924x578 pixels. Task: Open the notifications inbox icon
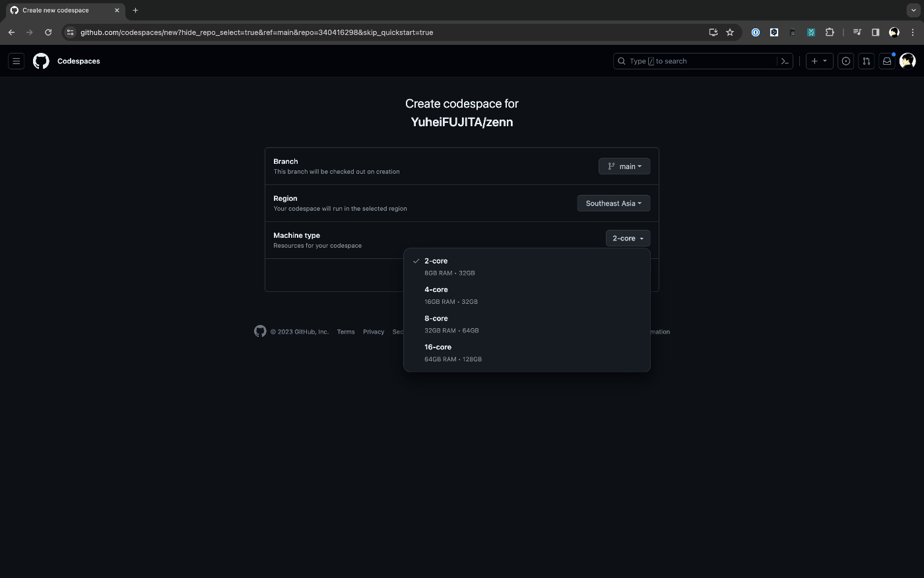click(887, 61)
